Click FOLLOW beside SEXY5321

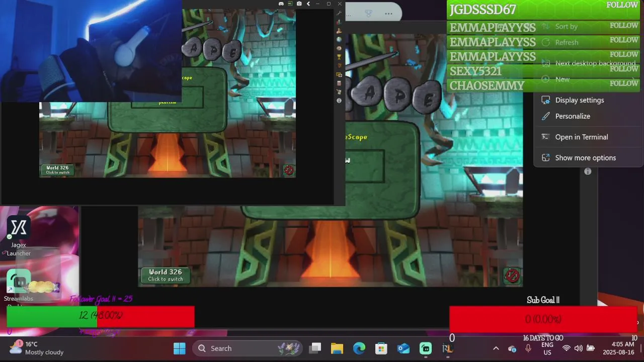[x=624, y=69]
